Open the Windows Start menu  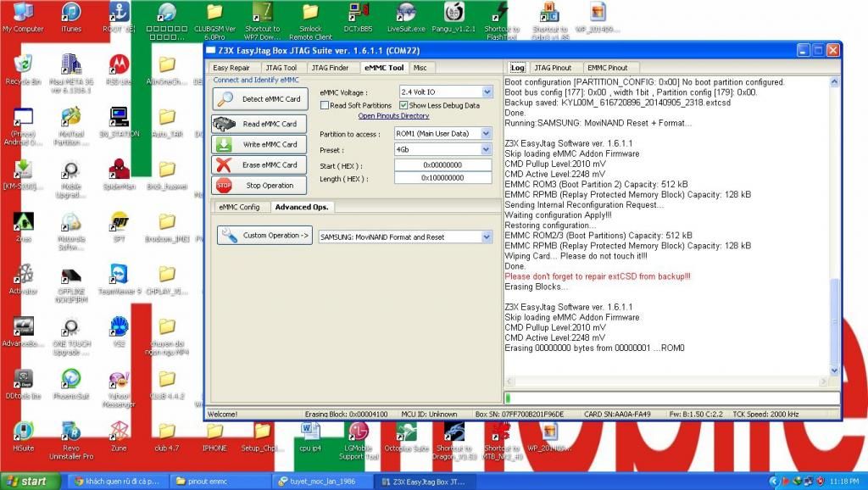[x=31, y=482]
